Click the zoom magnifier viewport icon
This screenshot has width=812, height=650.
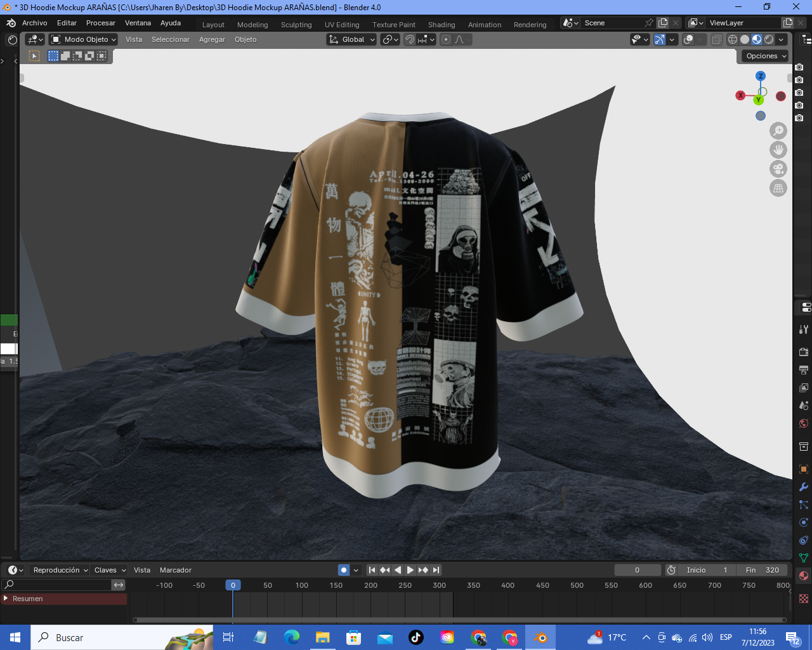(778, 131)
